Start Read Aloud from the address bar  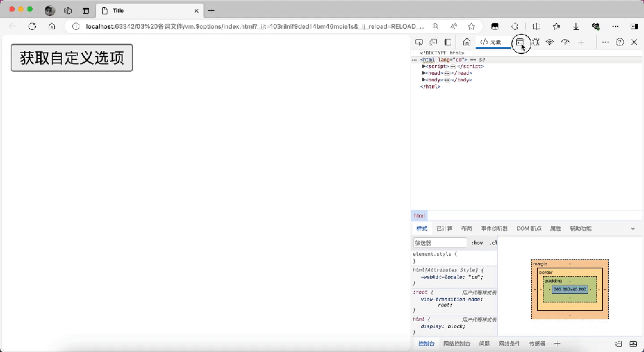(x=454, y=26)
